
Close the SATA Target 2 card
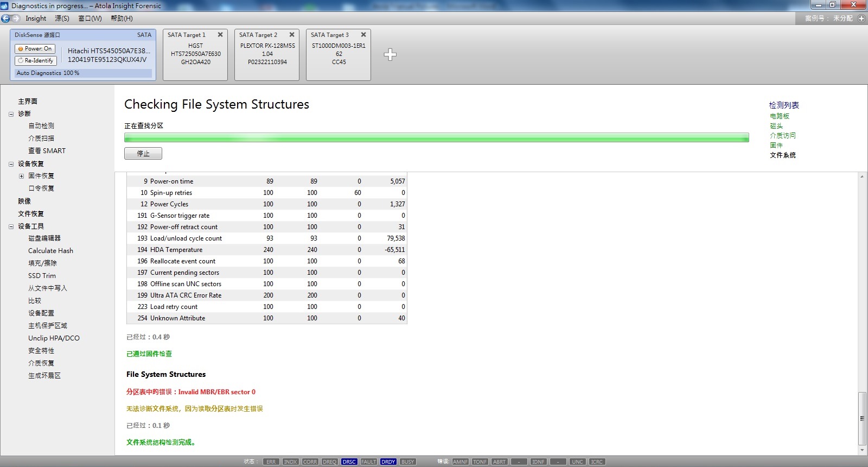[292, 35]
